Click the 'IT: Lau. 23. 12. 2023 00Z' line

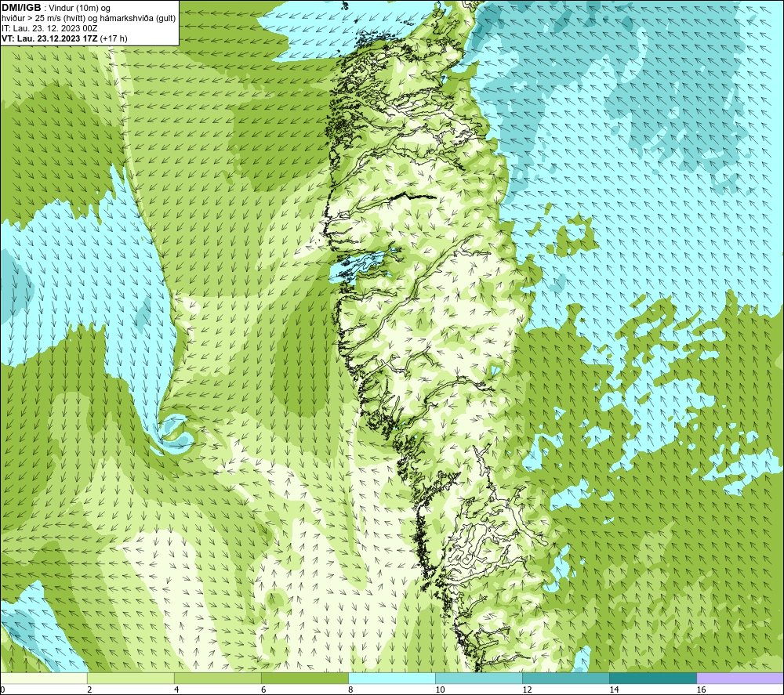(49, 28)
